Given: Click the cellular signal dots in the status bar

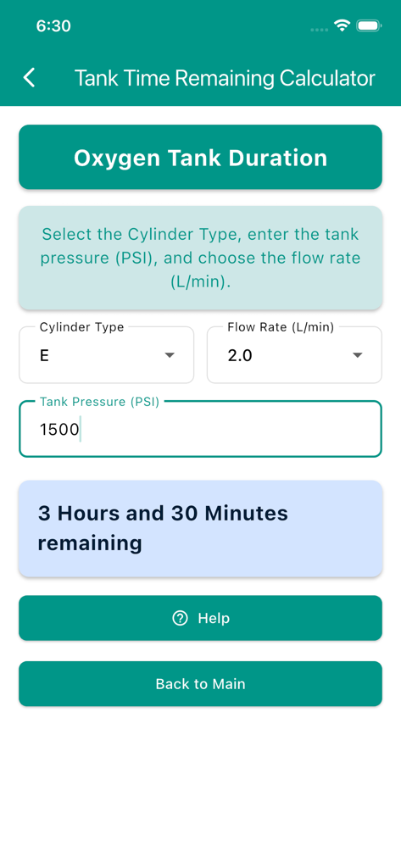Looking at the screenshot, I should (320, 30).
